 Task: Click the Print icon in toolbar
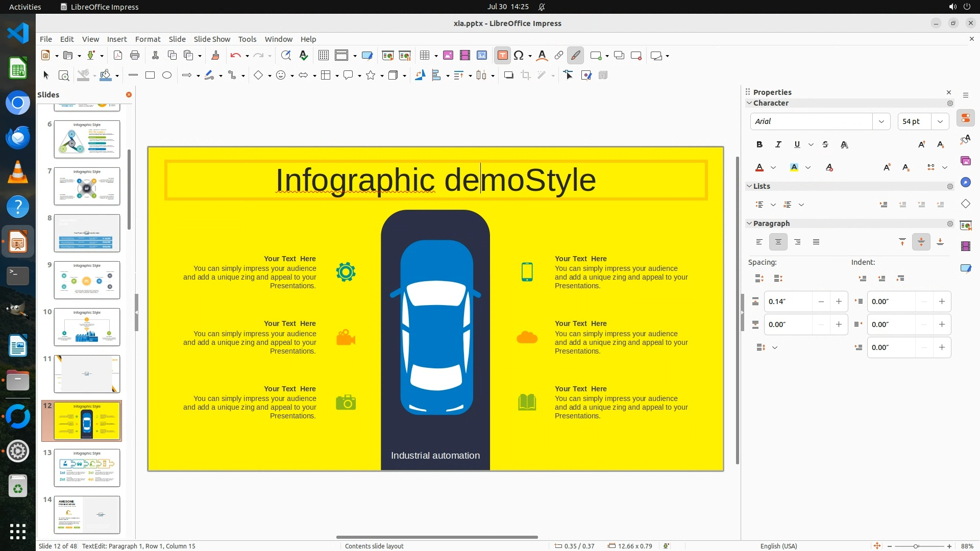point(135,56)
